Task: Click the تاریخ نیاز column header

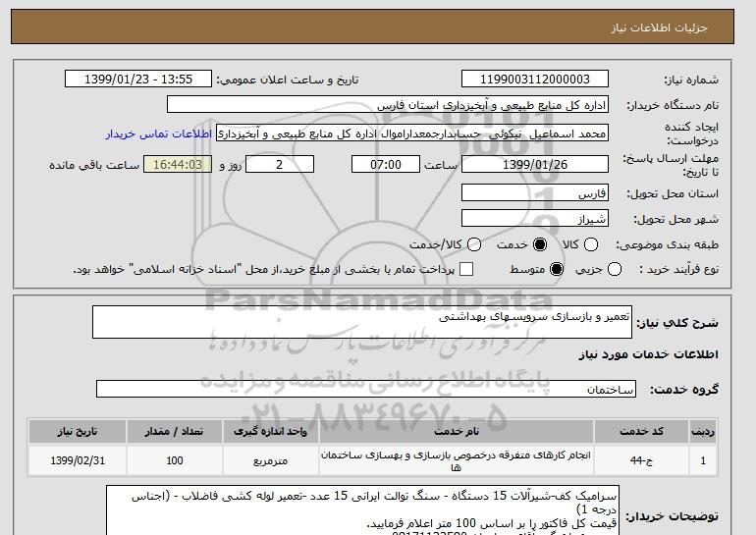Action: pyautogui.click(x=78, y=431)
